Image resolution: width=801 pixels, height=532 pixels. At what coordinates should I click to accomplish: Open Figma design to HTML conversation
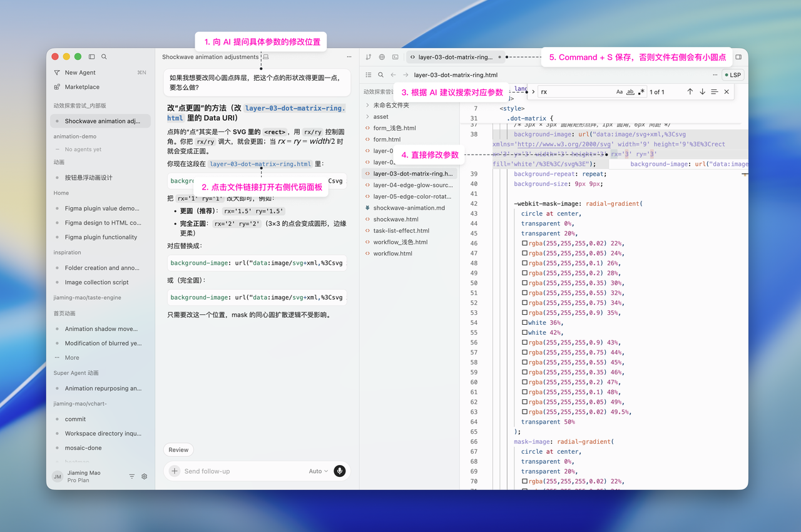[x=101, y=223]
